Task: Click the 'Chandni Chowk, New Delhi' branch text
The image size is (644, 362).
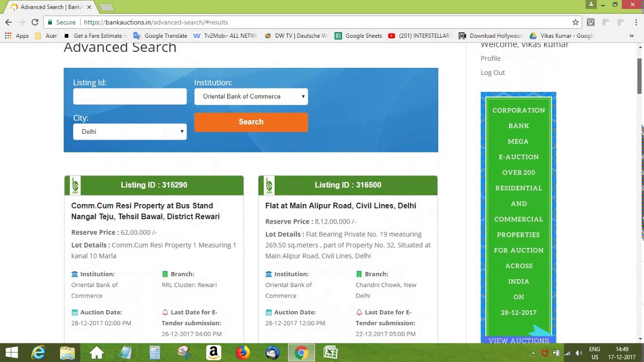Action: [386, 291]
